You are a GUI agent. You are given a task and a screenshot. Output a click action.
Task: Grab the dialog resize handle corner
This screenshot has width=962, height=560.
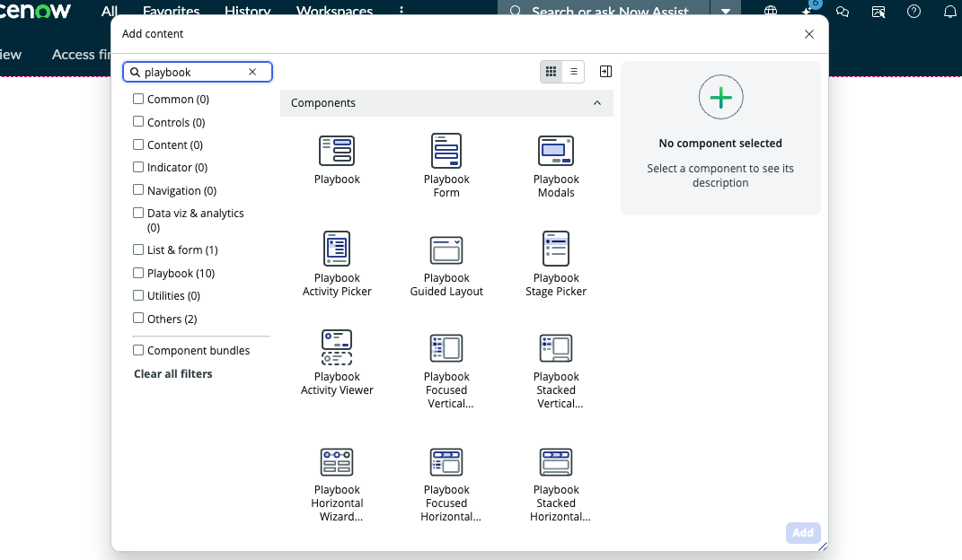click(x=823, y=547)
